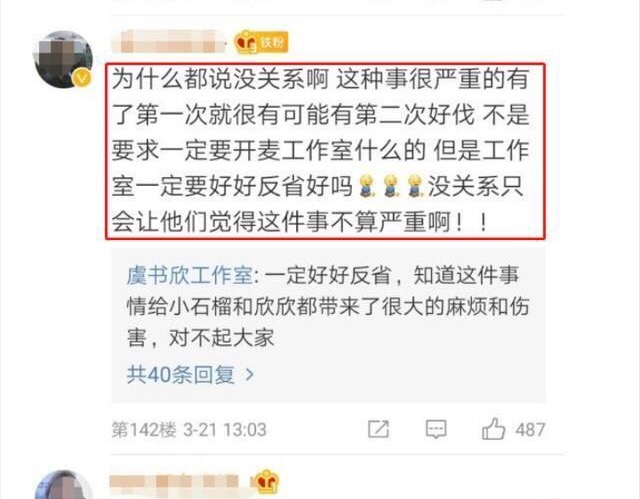Tap crown badge beside second username
This screenshot has width=640, height=499.
tap(267, 481)
